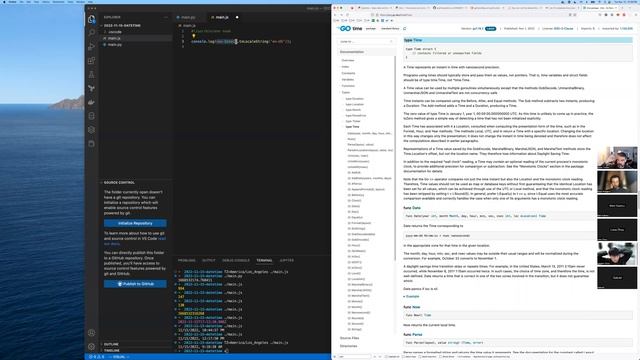Open Index in Go docs sidebar
640x360 pixels.
click(345, 67)
